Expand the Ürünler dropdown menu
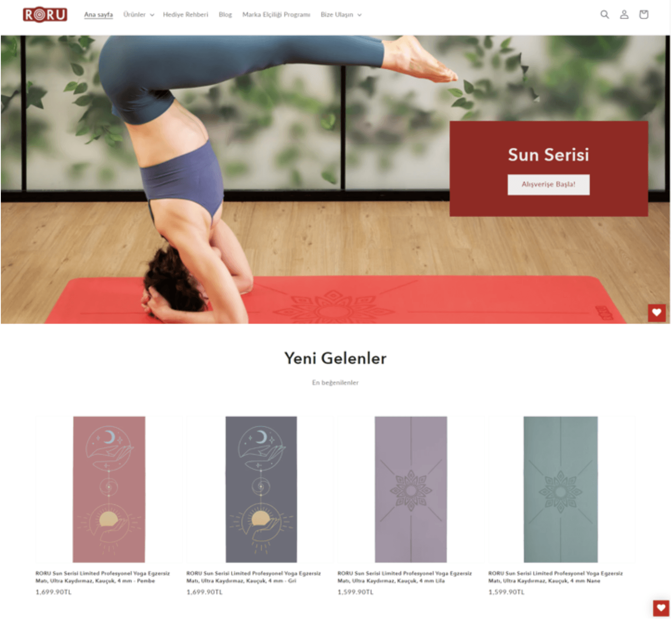This screenshot has height=624, width=672. coord(138,14)
